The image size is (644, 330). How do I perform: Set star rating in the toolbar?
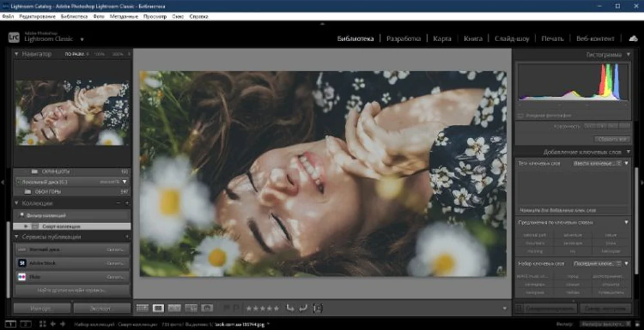262,308
